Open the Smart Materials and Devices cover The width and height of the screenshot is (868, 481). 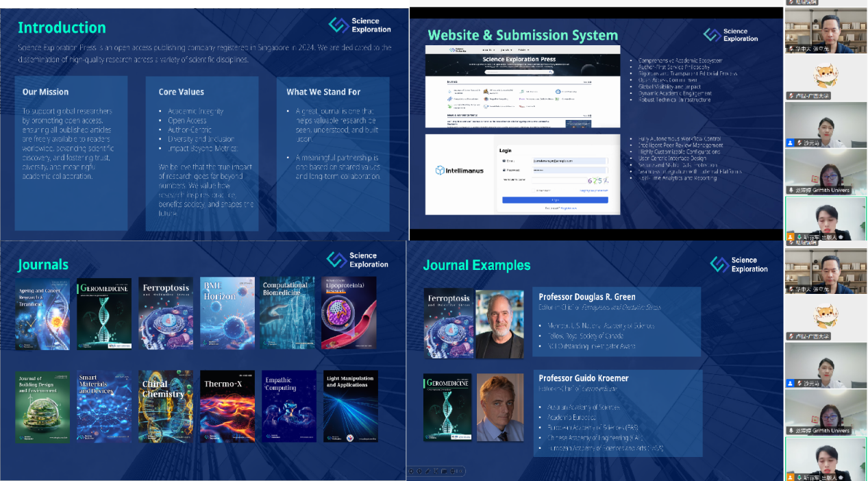104,406
